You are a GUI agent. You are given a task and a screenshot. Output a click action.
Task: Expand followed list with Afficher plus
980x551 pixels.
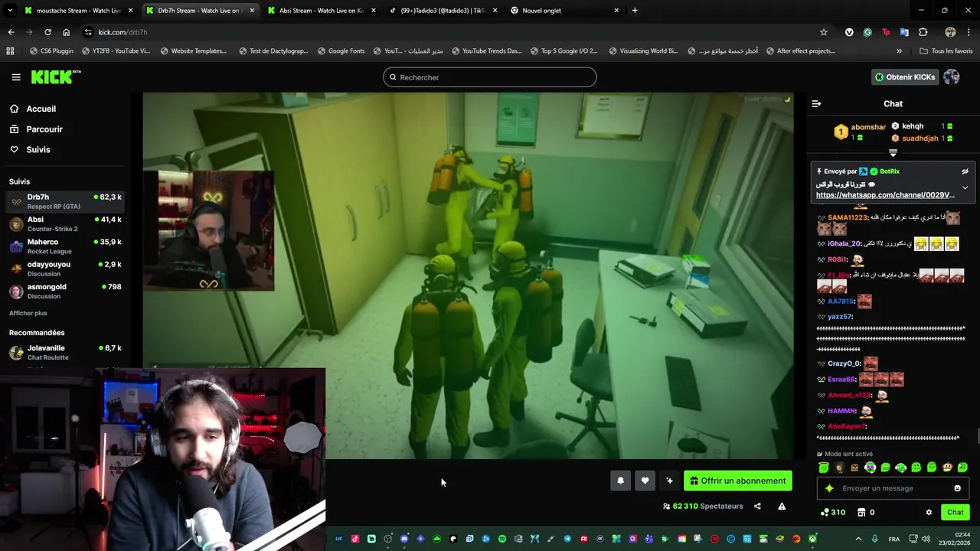28,313
